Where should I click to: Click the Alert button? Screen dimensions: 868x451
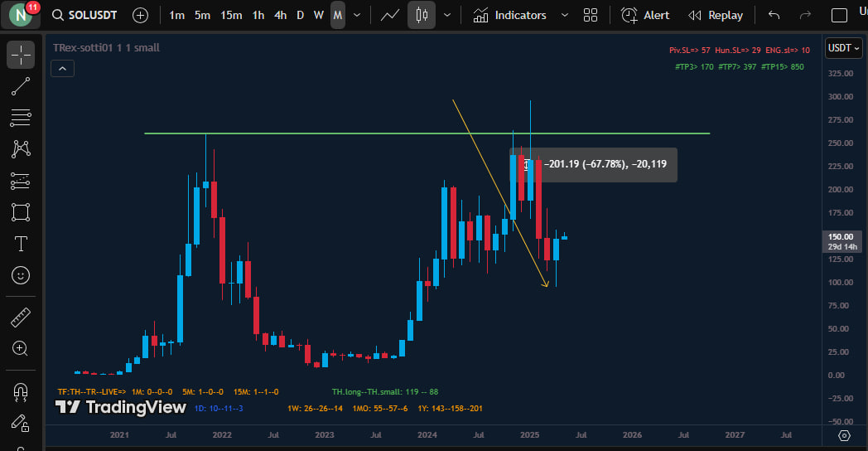[x=646, y=15]
